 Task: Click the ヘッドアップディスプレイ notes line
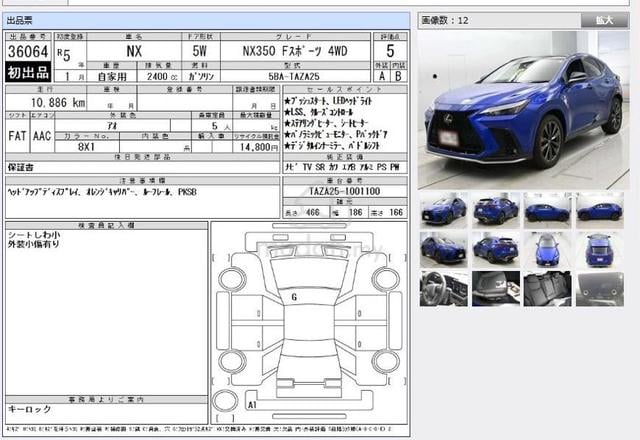(x=102, y=191)
